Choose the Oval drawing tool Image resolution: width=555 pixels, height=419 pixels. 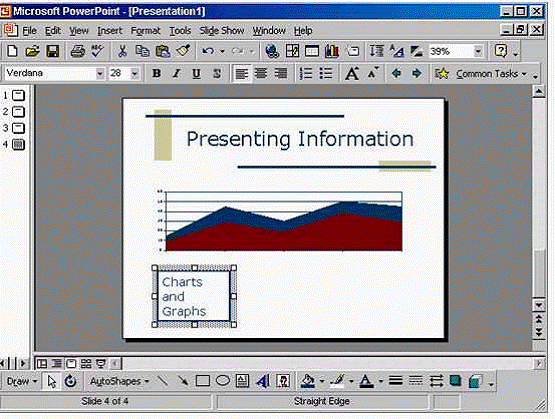point(223,381)
